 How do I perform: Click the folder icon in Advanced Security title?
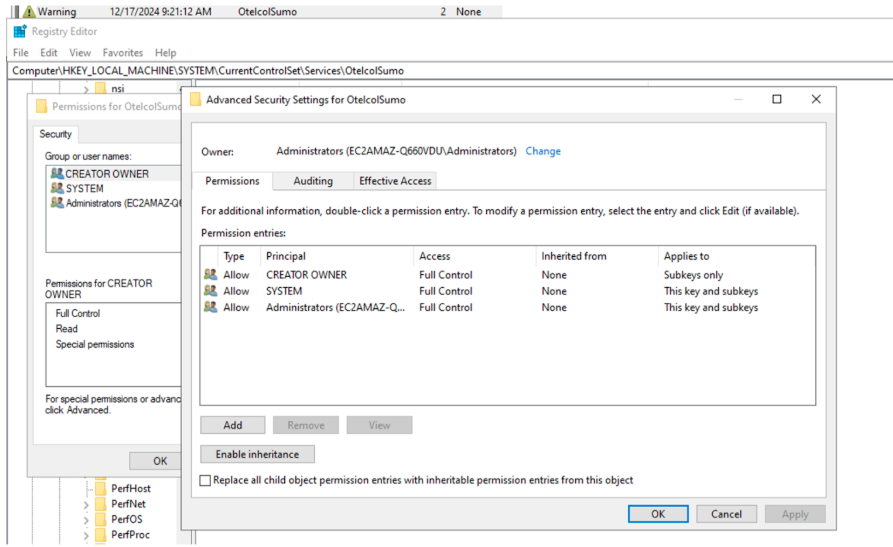(195, 100)
